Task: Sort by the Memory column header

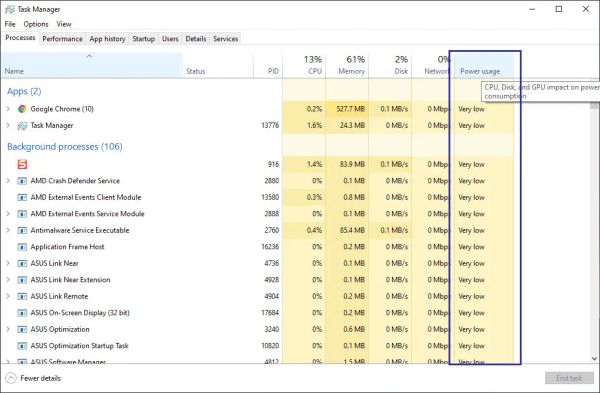Action: coord(347,65)
